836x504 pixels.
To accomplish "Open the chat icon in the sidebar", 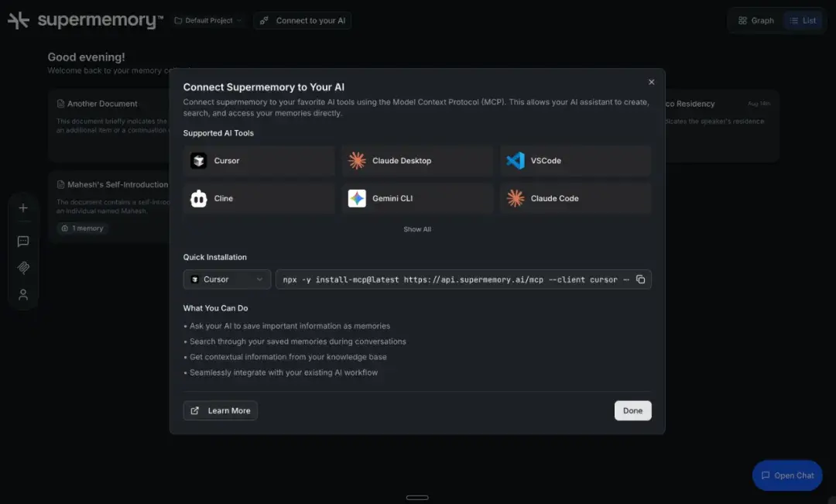I will [23, 242].
